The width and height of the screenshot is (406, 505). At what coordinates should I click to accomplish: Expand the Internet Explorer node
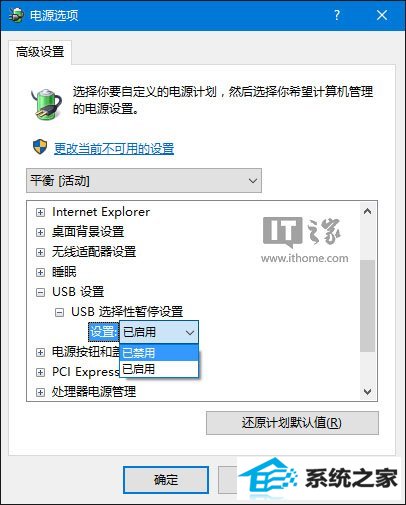40,212
